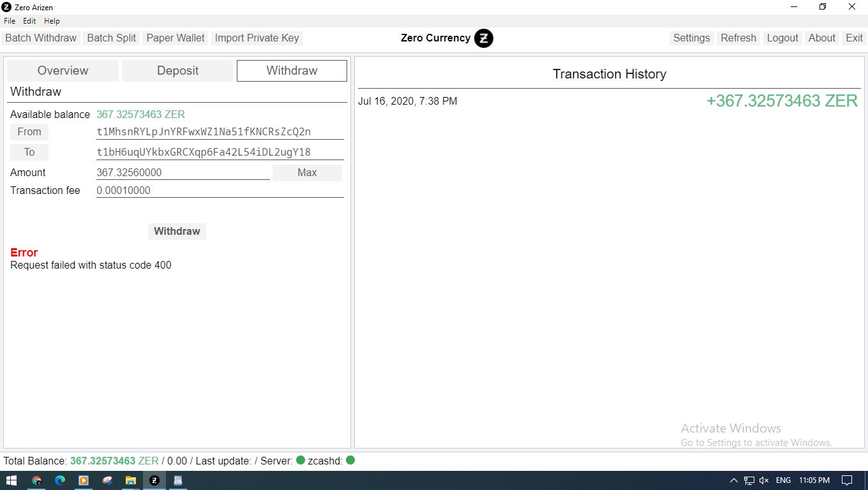Open the Windows Start menu
The image size is (868, 490).
tap(11, 480)
